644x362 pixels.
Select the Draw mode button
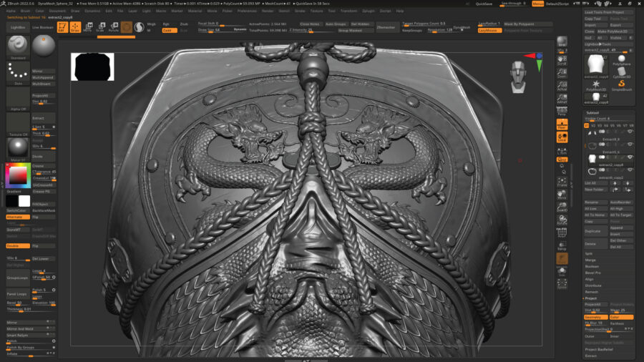tap(75, 28)
